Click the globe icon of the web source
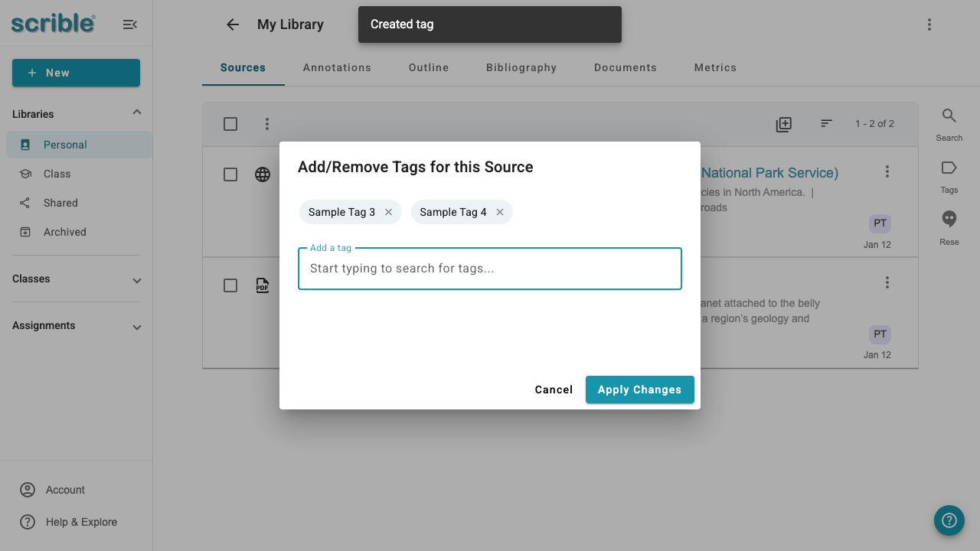980x551 pixels. click(263, 174)
